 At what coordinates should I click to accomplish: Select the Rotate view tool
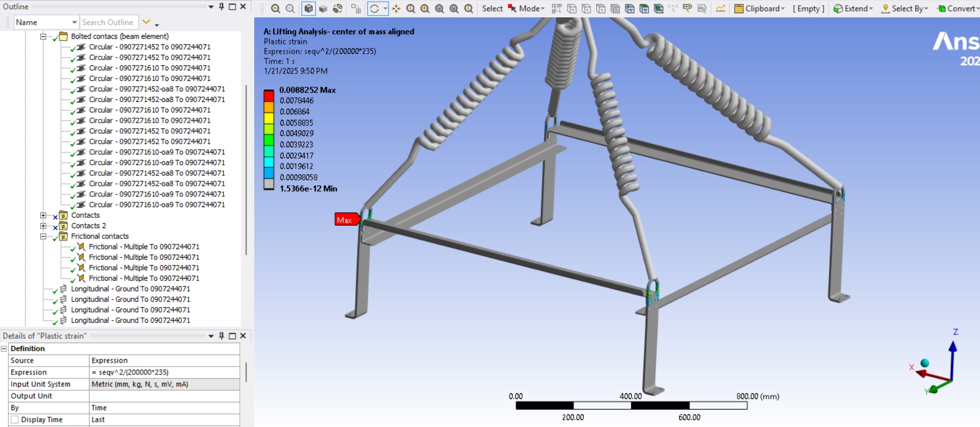click(374, 8)
